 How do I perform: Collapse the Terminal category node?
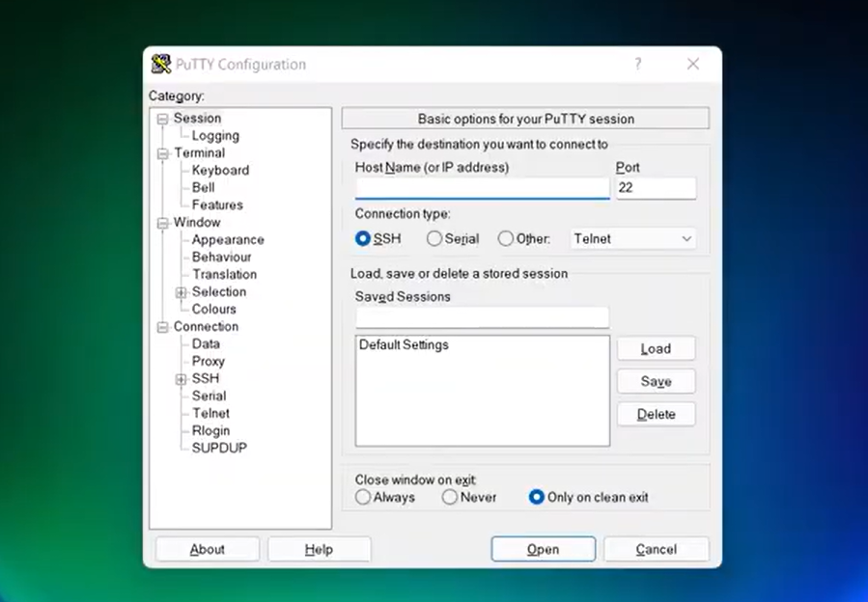163,153
